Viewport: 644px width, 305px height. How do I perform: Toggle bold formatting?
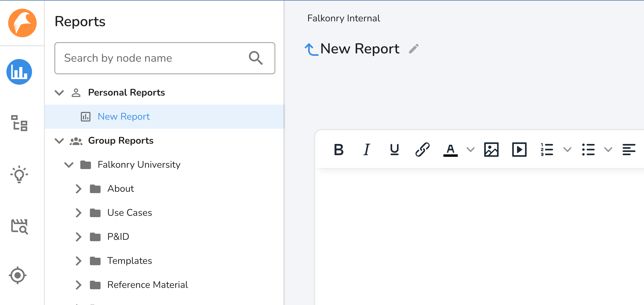point(339,150)
